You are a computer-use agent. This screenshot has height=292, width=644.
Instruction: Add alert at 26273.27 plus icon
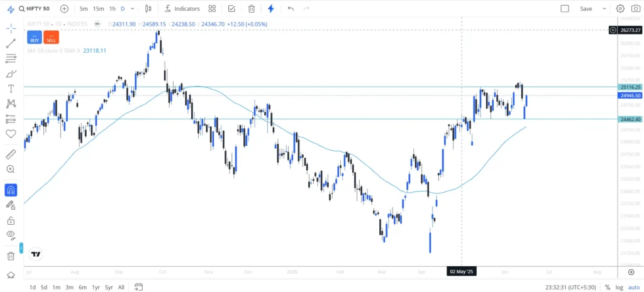(x=613, y=30)
